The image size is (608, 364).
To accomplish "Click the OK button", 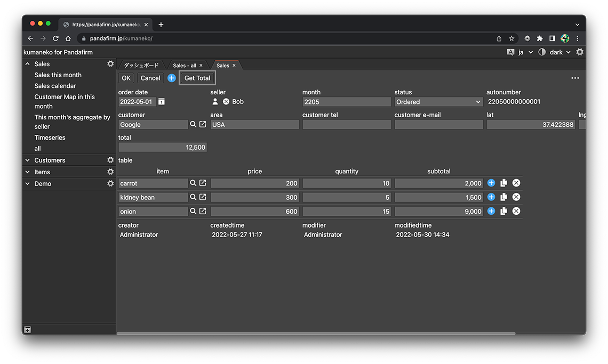I will [126, 78].
